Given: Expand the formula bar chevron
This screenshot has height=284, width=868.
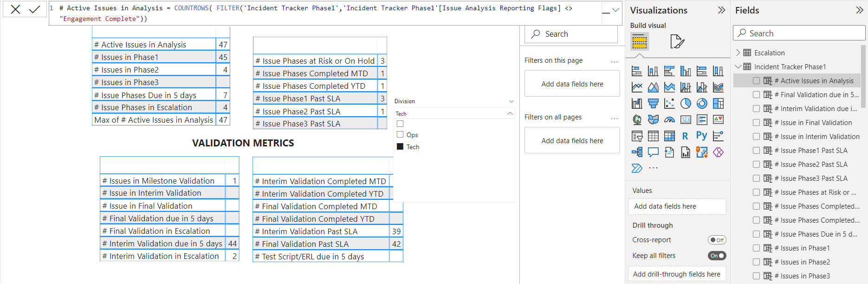Looking at the screenshot, I should point(615,10).
